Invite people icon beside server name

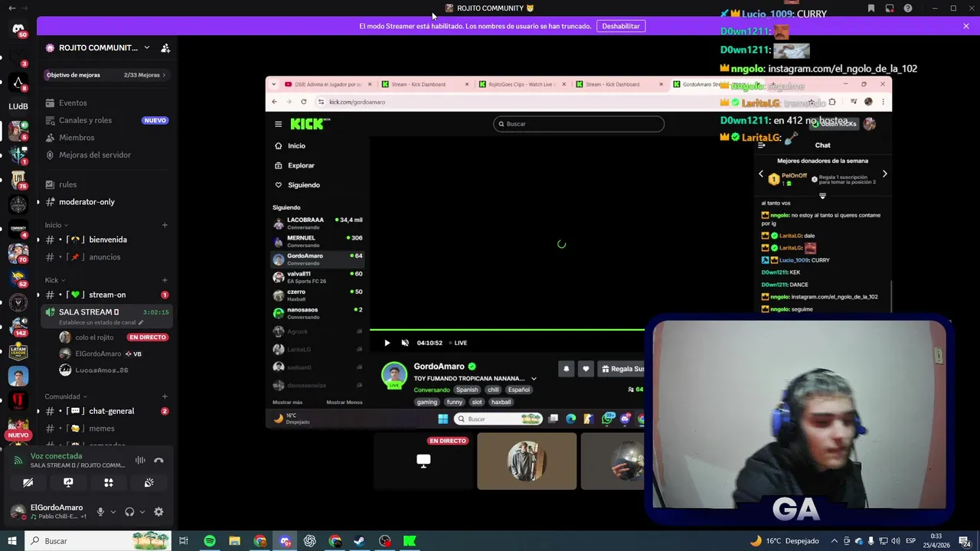[x=165, y=47]
